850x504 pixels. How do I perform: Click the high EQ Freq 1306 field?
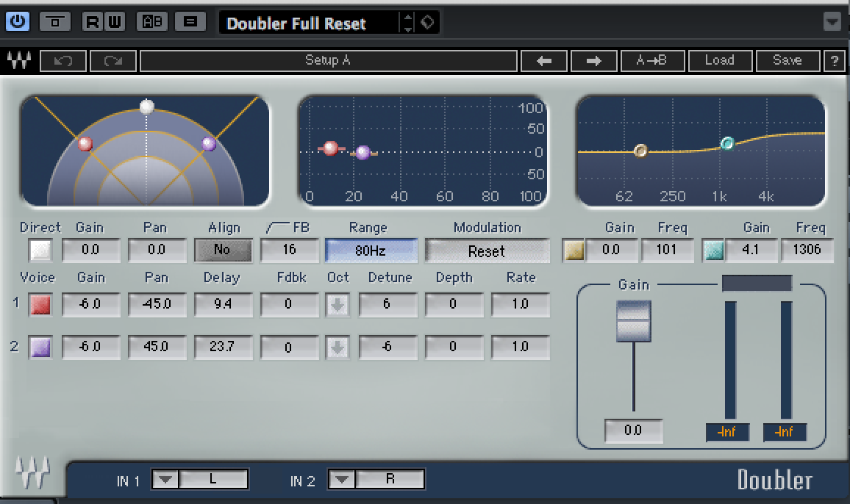click(807, 250)
